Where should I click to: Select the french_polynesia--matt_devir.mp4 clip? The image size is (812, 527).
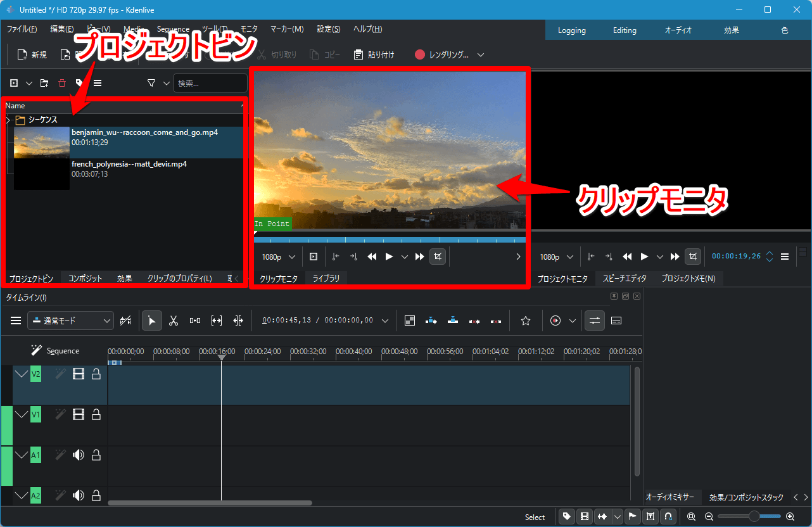(129, 164)
